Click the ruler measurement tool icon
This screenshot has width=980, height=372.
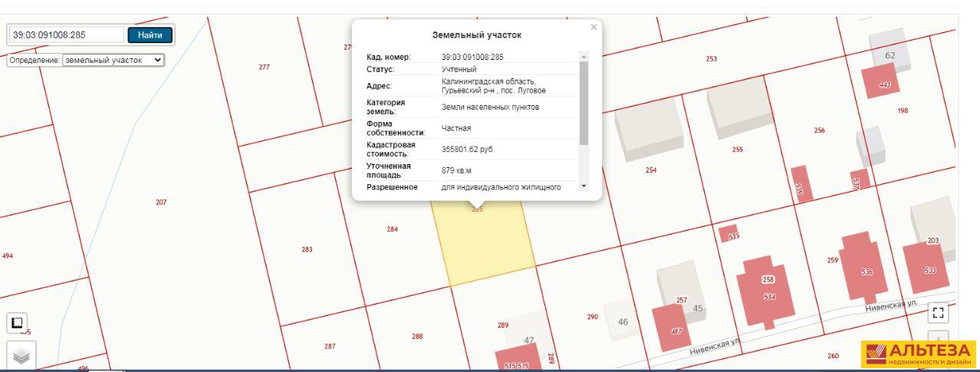pos(18,322)
